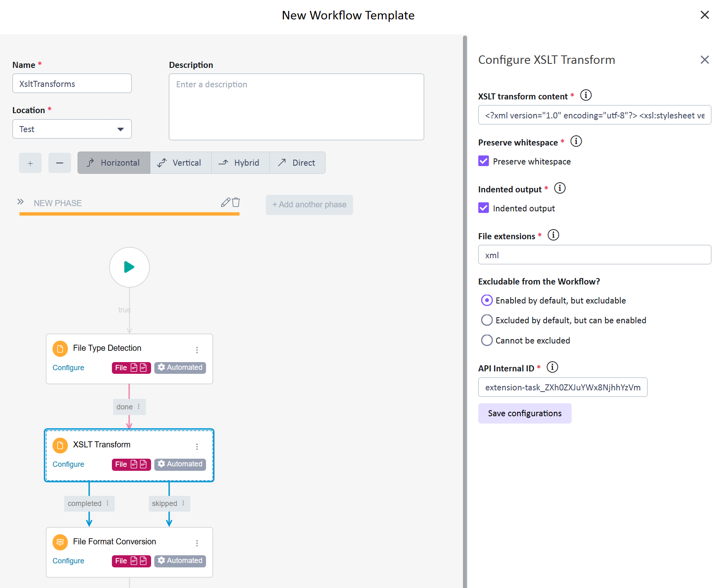Open options on the done transition
The image size is (715, 588).
click(139, 407)
